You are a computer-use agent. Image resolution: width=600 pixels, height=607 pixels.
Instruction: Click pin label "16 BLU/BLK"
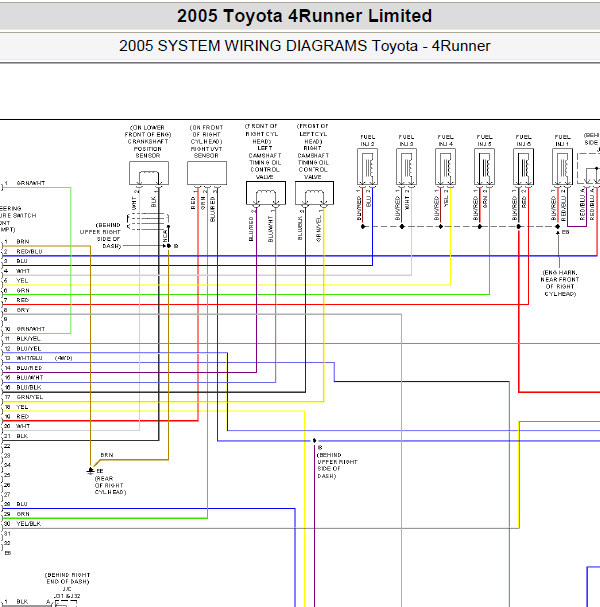[23, 388]
